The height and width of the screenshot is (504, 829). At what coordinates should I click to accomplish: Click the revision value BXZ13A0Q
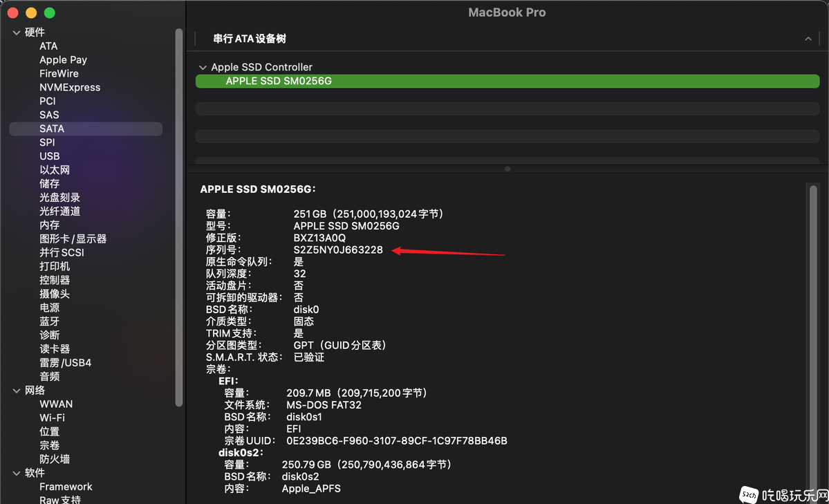click(x=319, y=238)
